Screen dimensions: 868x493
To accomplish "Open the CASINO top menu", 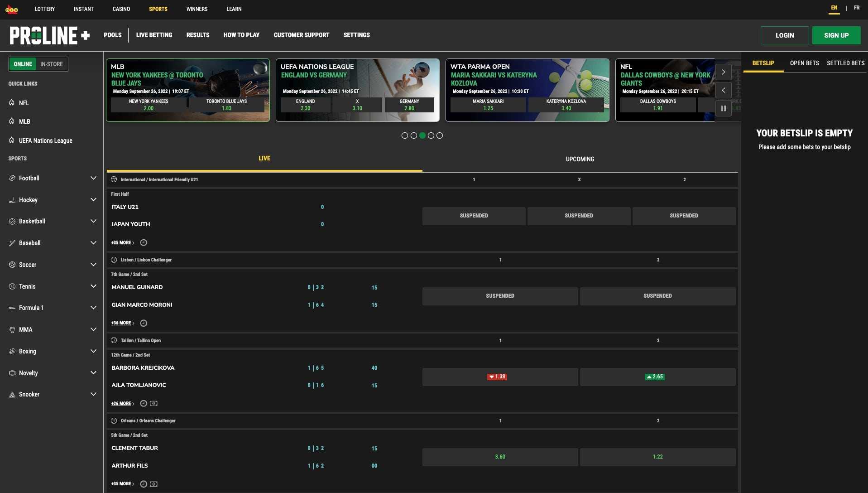I will point(121,9).
